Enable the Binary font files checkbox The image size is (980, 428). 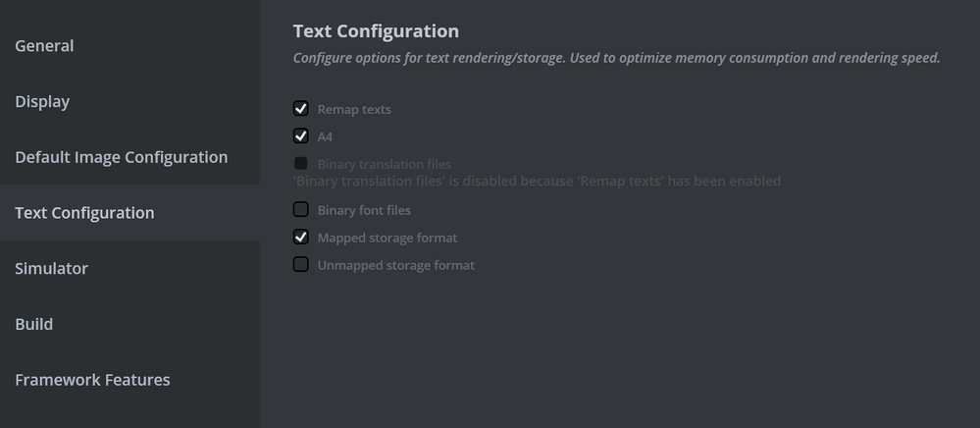(301, 210)
